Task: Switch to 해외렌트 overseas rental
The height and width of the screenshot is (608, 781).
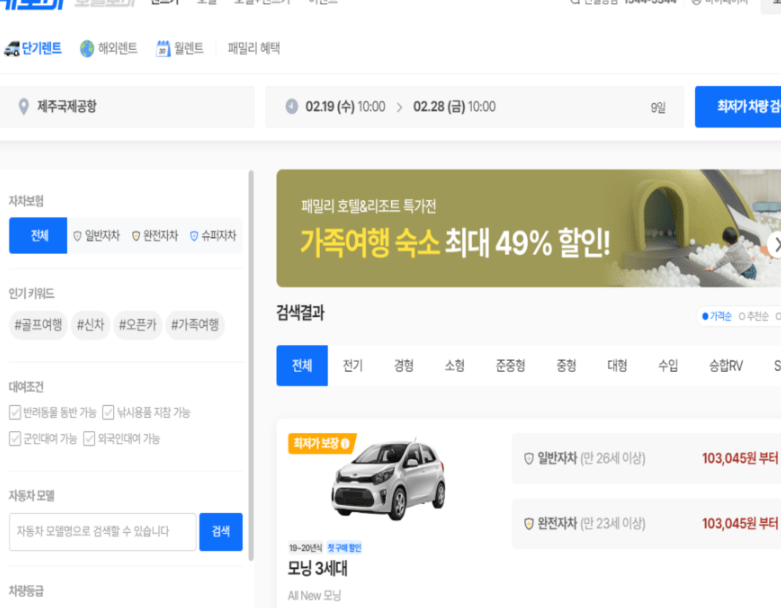Action: point(109,48)
